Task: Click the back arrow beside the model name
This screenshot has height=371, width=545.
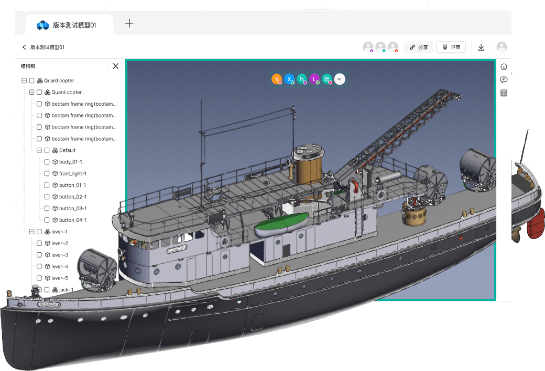Action: (24, 47)
